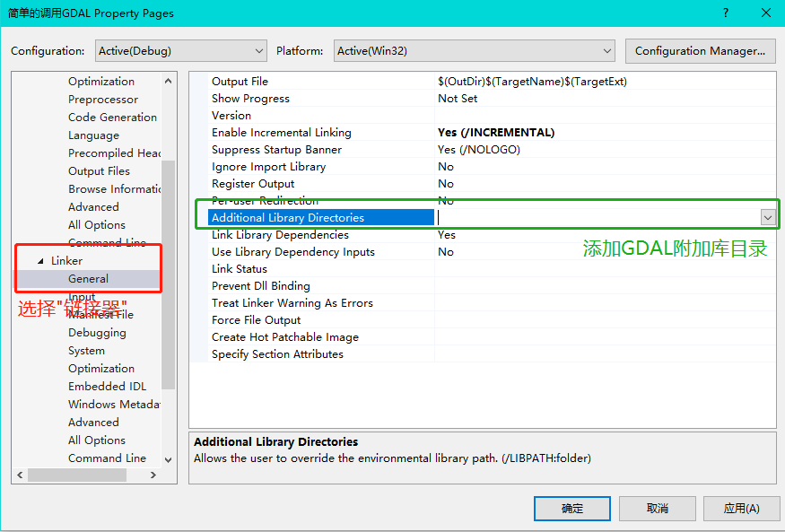The width and height of the screenshot is (785, 532).
Task: Select Language tree item
Action: click(x=93, y=135)
